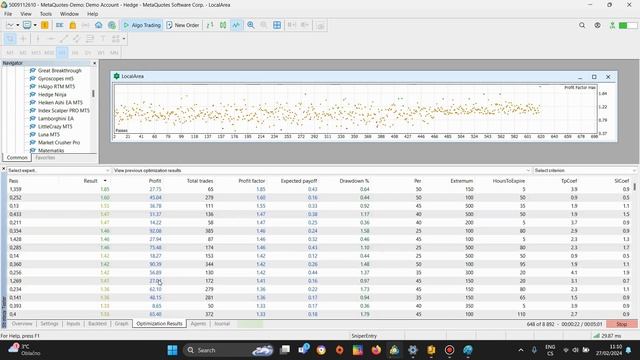The height and width of the screenshot is (360, 640).
Task: Switch chart to candlesticks icon
Action: click(x=223, y=25)
